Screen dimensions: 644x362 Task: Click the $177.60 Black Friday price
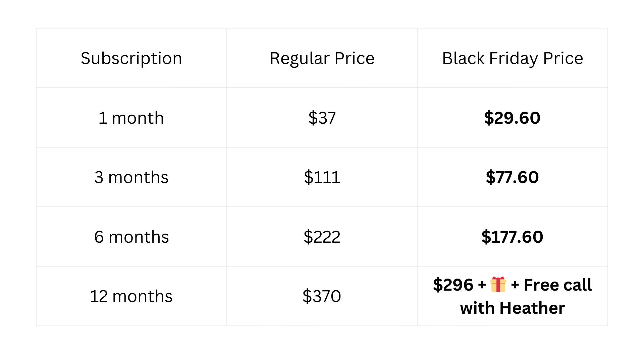point(512,237)
